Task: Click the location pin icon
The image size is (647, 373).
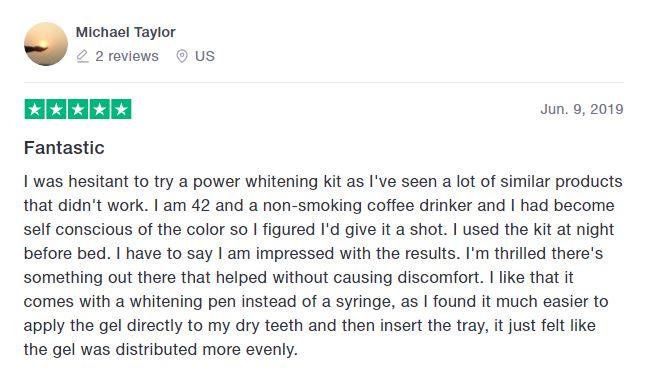Action: (x=182, y=56)
